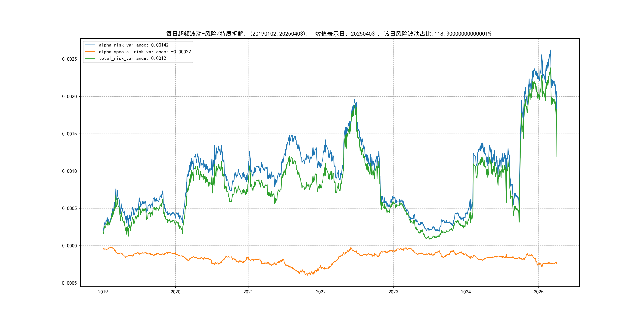The width and height of the screenshot is (644, 322).
Task: Click the -0.0005 y-axis tick label
Action: (x=68, y=283)
